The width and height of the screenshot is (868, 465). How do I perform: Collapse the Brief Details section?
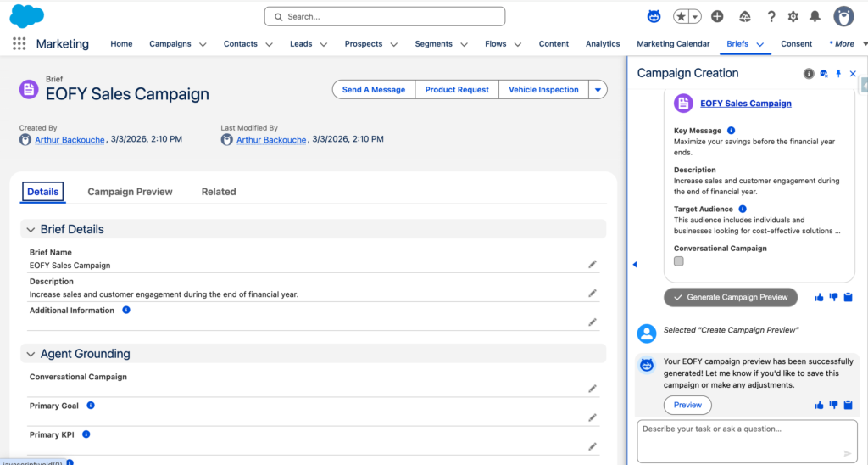[x=31, y=230]
